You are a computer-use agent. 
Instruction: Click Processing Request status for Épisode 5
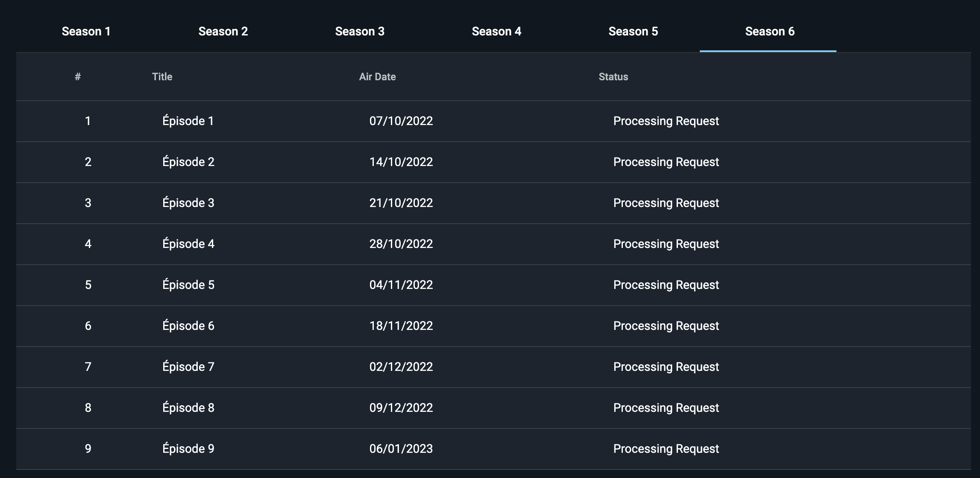click(x=666, y=285)
